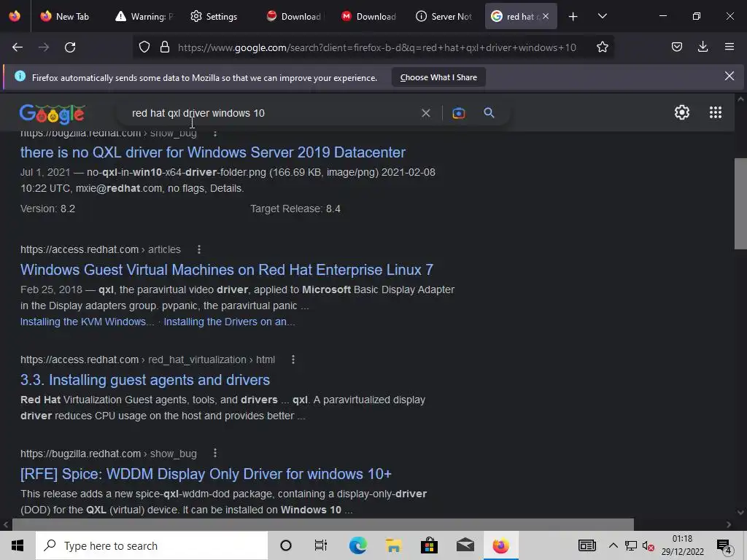Open Google quick settings gear

682,112
